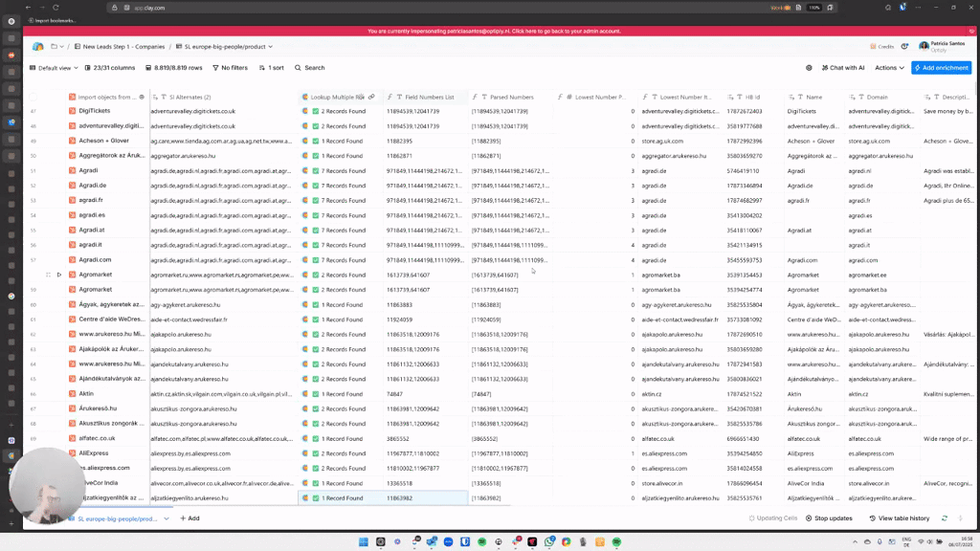Click the '1 Record Found' cell in Aktin row
This screenshot has height=551, width=980.
(342, 393)
